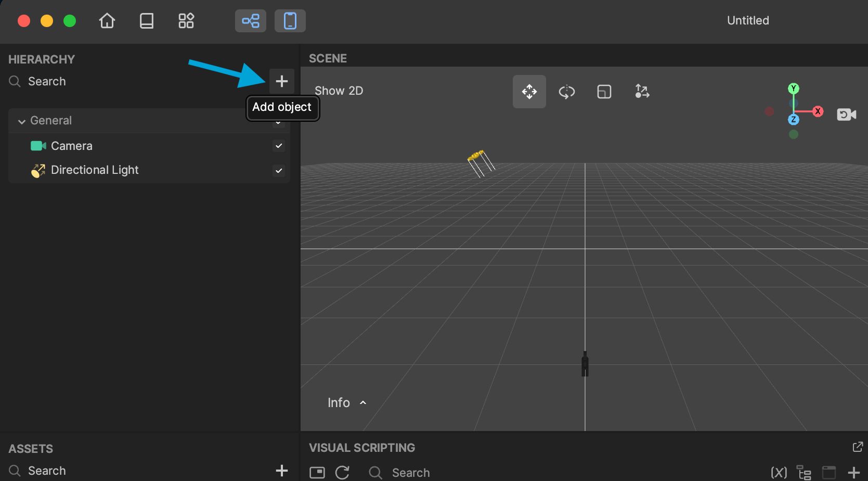Uncheck Directional Light visibility checkbox

tap(279, 170)
